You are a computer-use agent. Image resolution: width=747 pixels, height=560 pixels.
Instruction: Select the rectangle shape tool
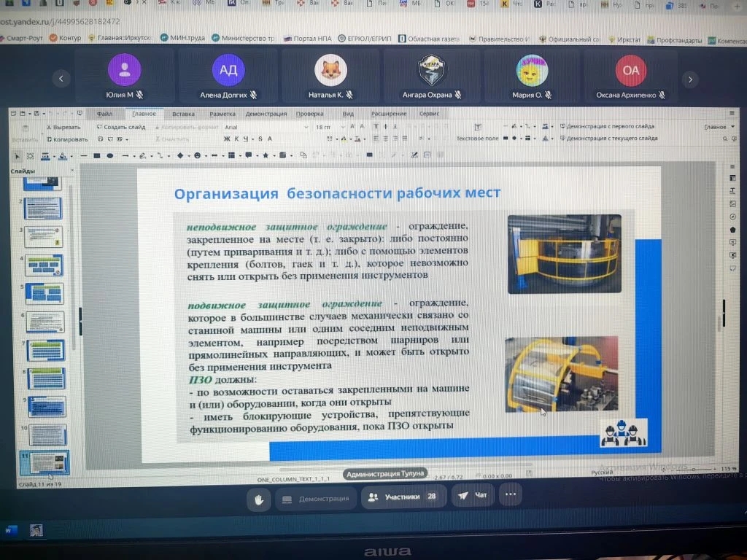[96, 155]
